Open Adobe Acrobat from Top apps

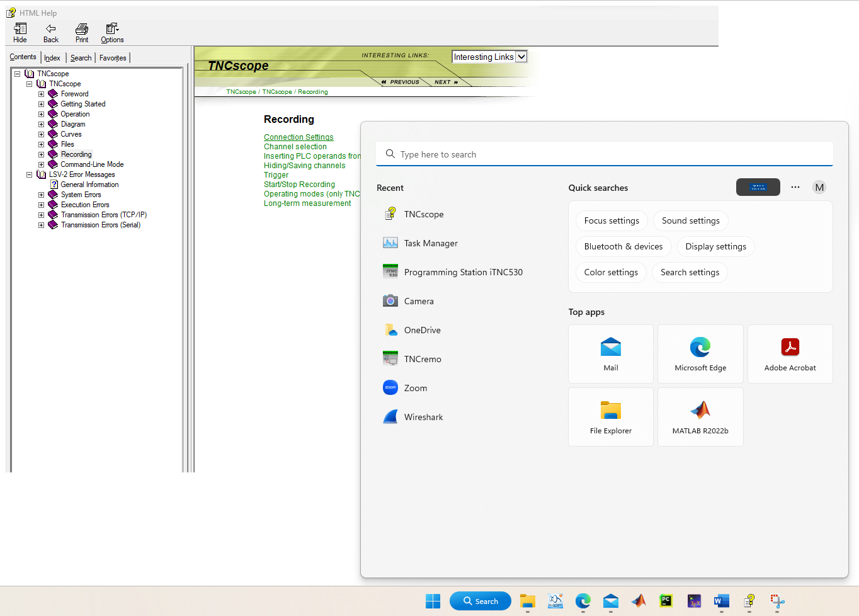[790, 354]
